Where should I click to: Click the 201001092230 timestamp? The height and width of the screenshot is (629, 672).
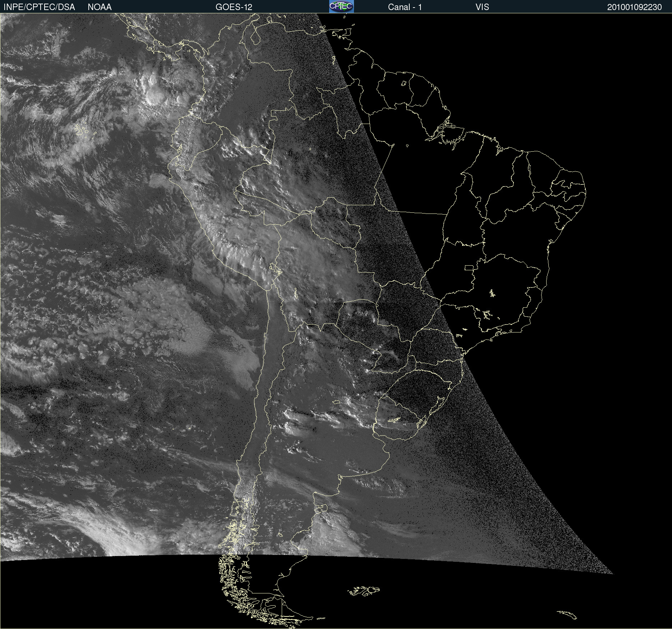635,7
